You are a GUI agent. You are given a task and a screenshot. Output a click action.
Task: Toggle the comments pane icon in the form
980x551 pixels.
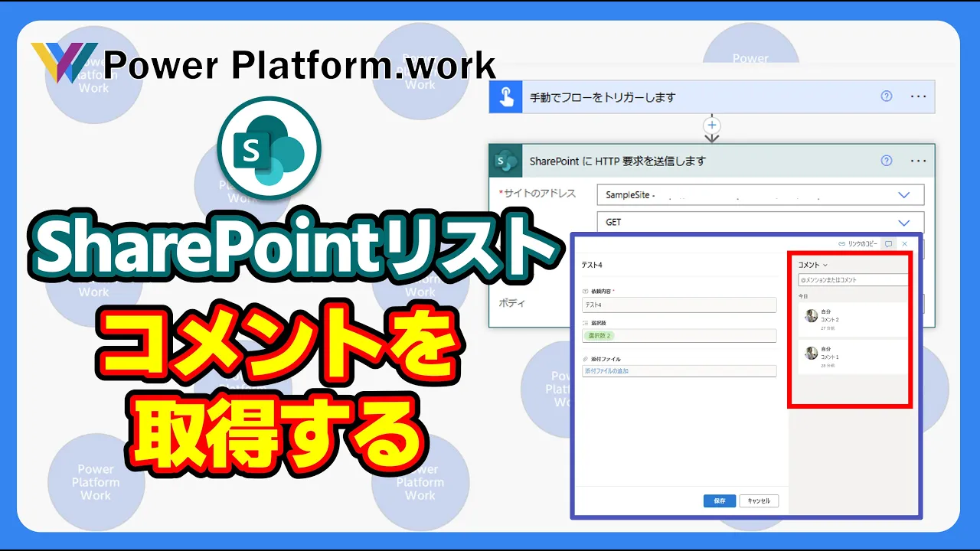[x=888, y=243]
